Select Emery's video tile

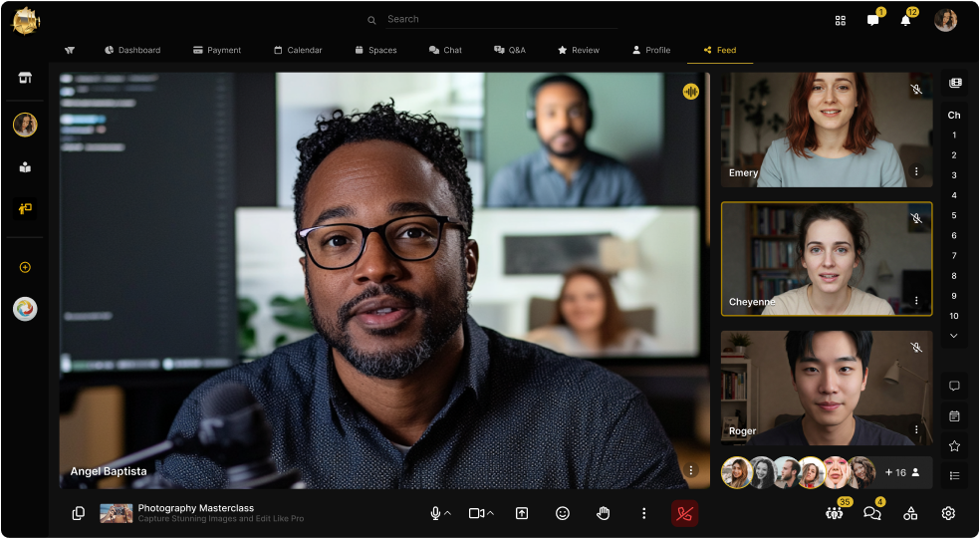(x=827, y=130)
